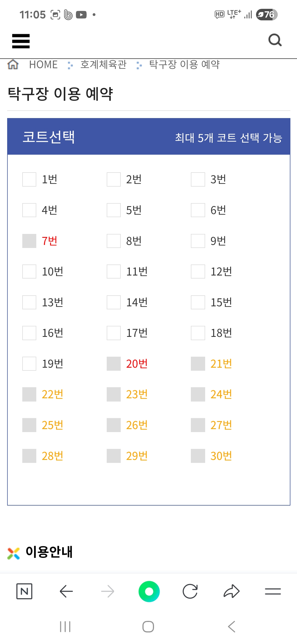Tap the green Naver circle button
297x644 pixels.
point(149,591)
